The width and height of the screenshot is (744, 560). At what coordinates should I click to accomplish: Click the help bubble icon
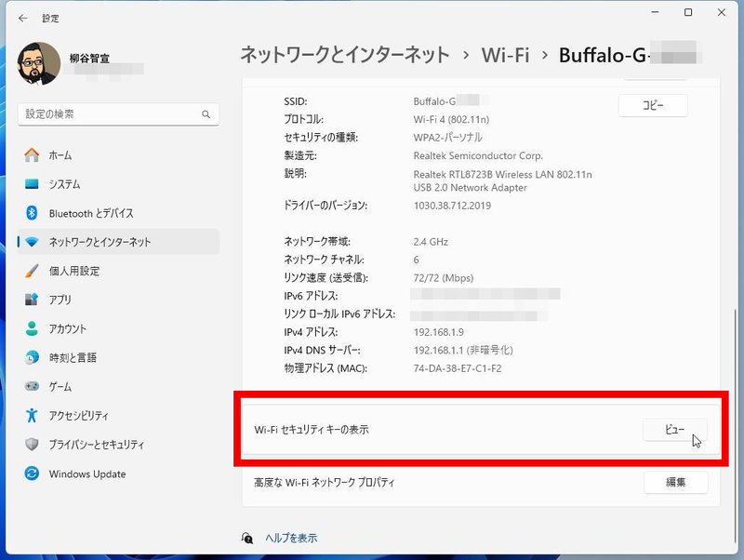coord(247,538)
